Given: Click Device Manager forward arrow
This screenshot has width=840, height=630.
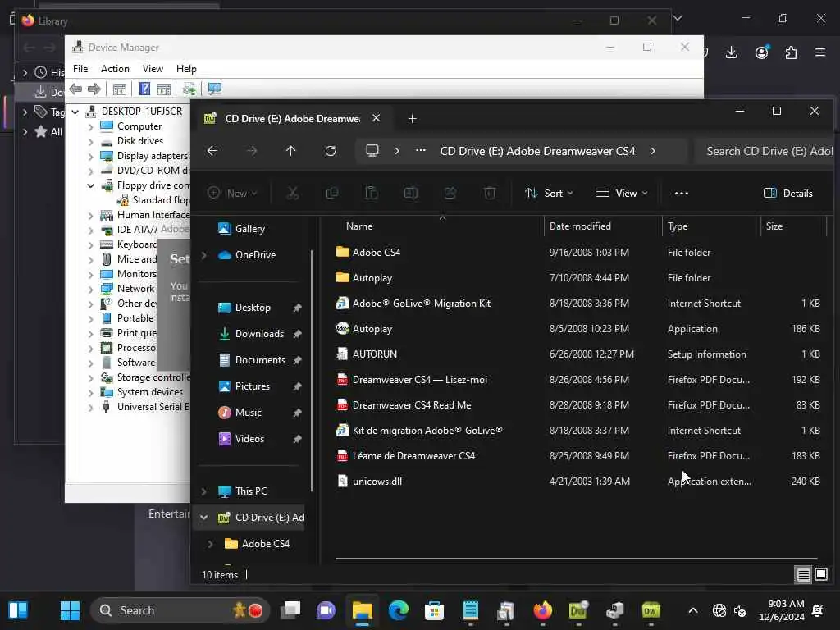Looking at the screenshot, I should point(94,89).
